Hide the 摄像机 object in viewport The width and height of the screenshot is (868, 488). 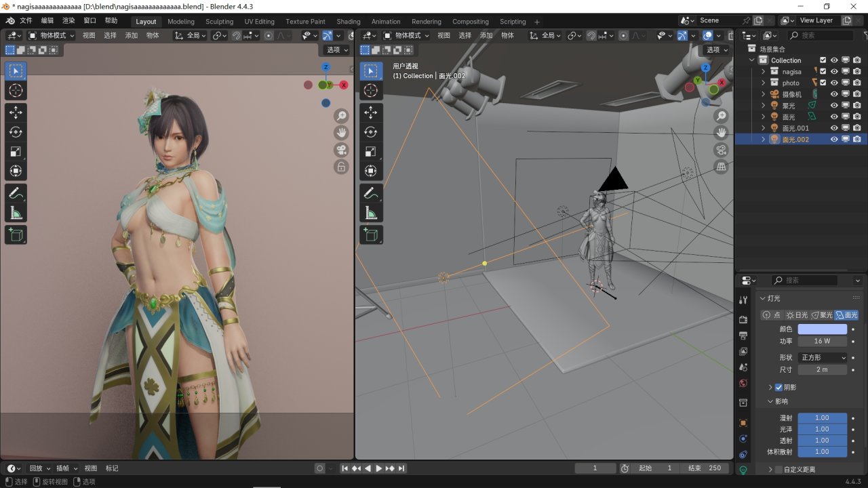point(834,94)
